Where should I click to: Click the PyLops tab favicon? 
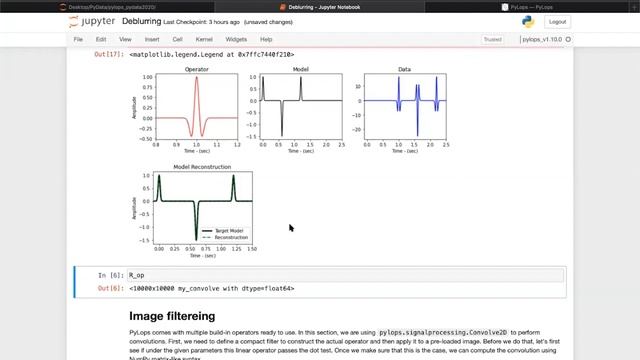coord(505,7)
